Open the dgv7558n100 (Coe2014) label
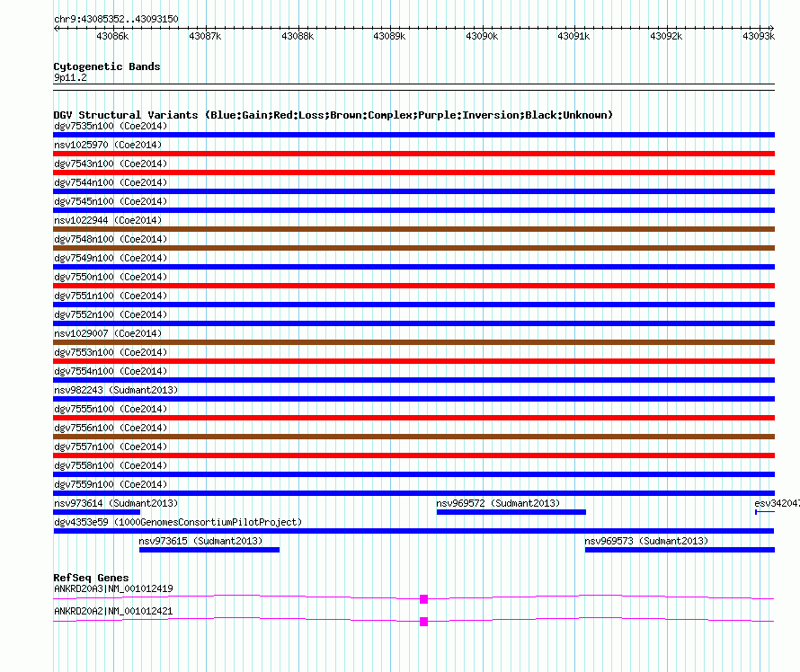 pos(111,465)
